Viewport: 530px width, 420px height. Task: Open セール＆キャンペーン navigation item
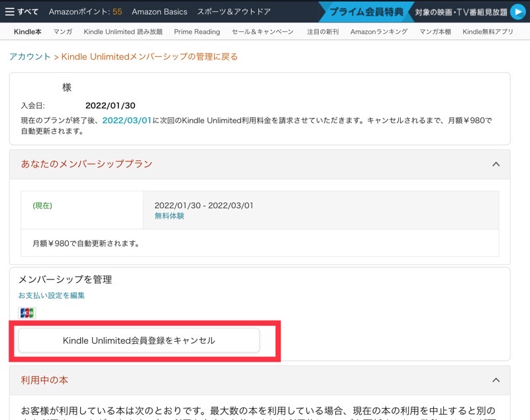pyautogui.click(x=263, y=32)
